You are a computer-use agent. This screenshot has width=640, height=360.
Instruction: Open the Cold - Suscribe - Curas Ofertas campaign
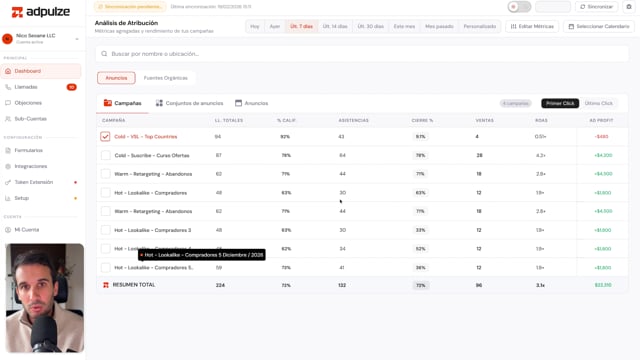point(152,156)
